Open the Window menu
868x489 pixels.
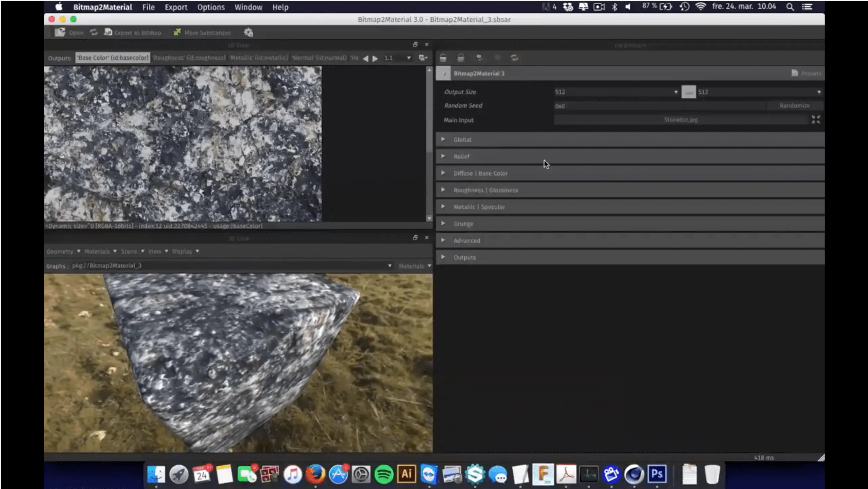248,7
